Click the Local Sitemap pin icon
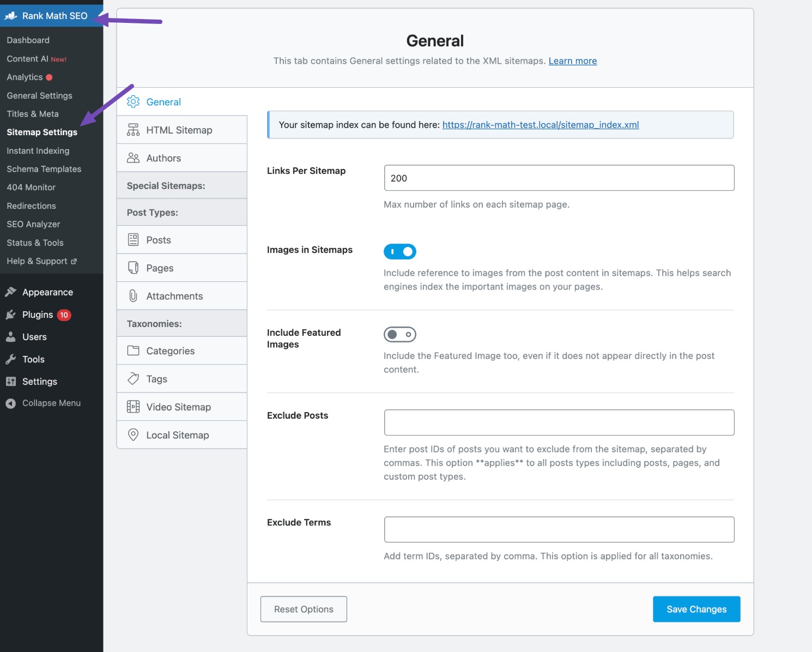This screenshot has width=812, height=652. pyautogui.click(x=133, y=434)
